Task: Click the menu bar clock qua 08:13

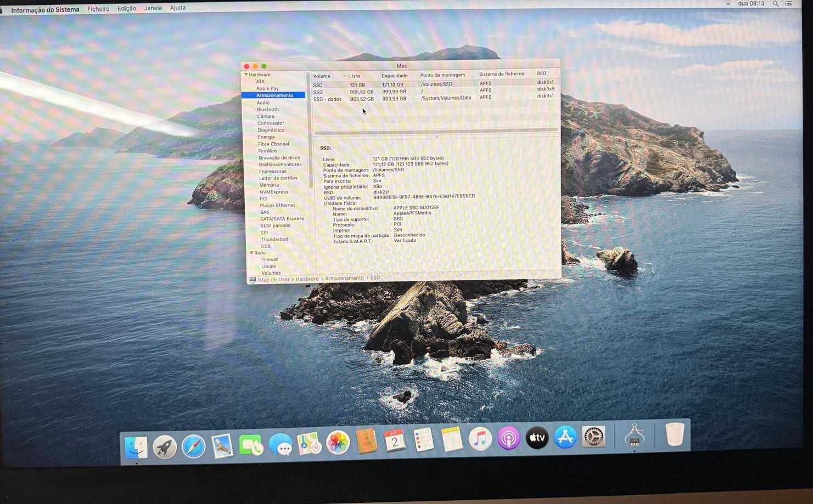Action: click(751, 4)
